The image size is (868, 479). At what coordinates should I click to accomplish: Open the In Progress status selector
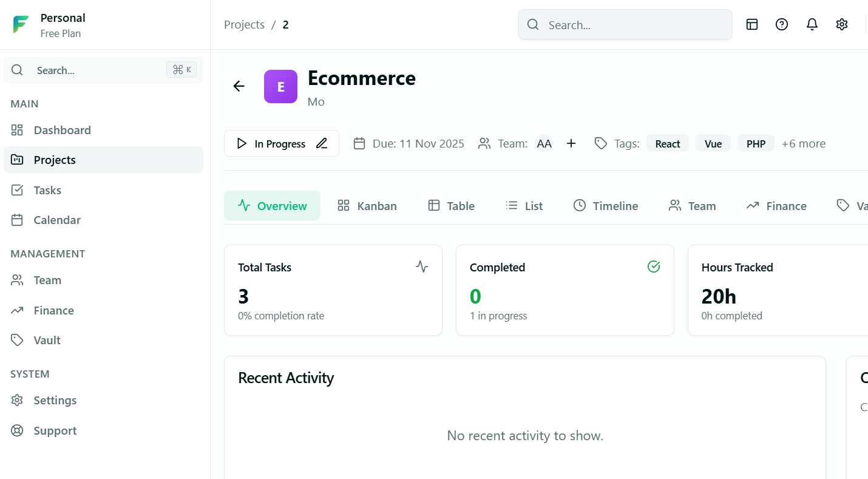[x=272, y=143]
